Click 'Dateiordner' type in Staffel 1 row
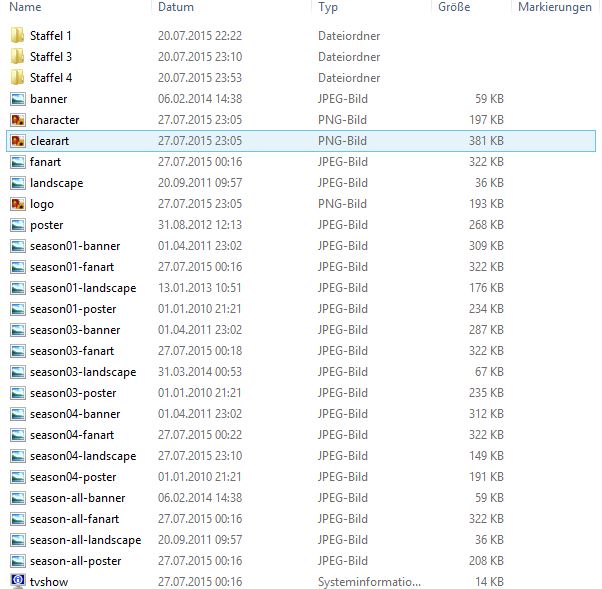This screenshot has height=589, width=602. 349,36
